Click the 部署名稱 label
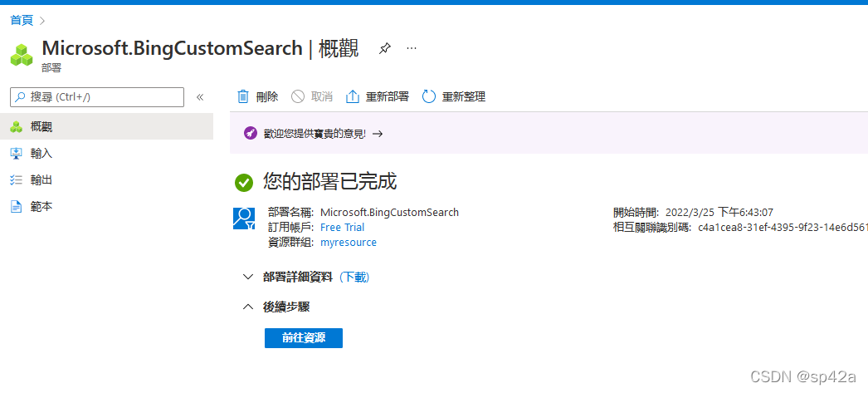The image size is (868, 393). tap(291, 213)
